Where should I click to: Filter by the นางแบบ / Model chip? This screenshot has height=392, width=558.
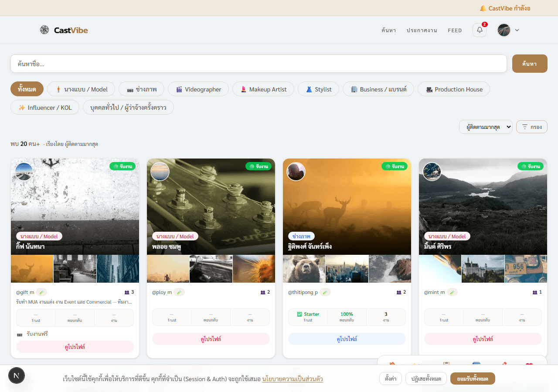click(x=82, y=89)
